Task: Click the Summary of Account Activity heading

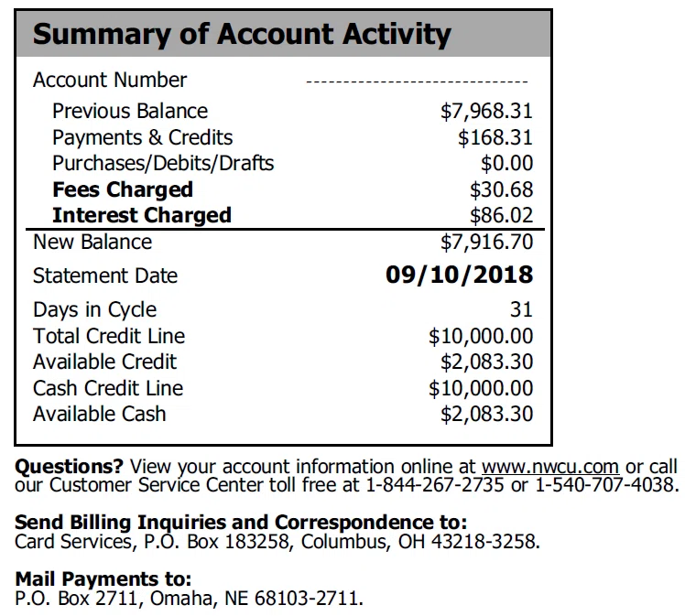Action: (242, 34)
